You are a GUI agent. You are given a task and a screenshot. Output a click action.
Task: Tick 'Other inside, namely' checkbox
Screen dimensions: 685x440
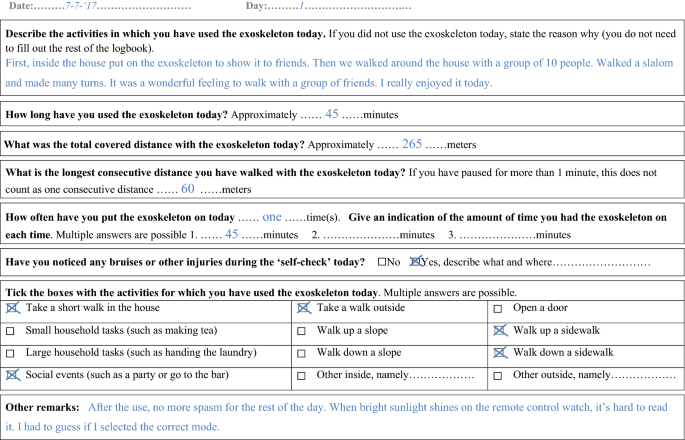tap(302, 376)
